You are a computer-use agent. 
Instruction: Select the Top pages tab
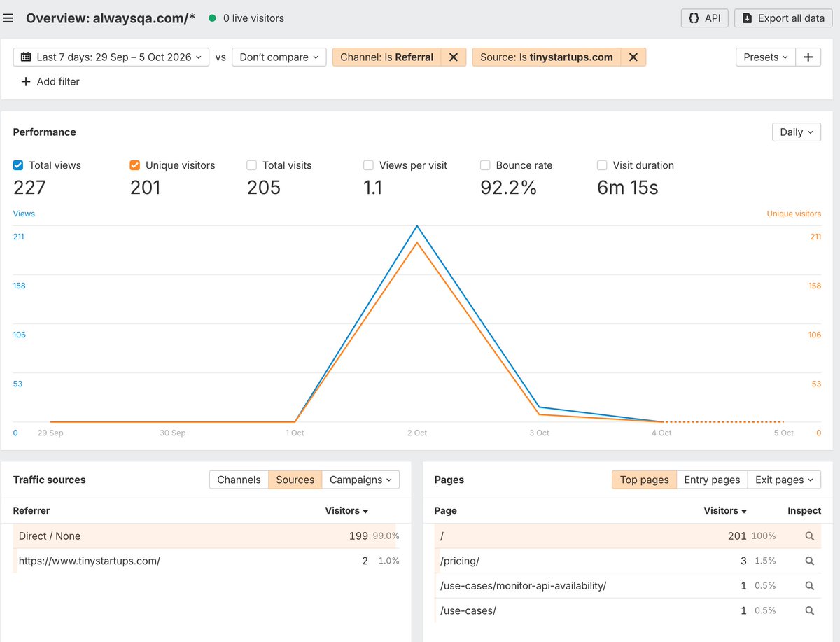pyautogui.click(x=645, y=480)
